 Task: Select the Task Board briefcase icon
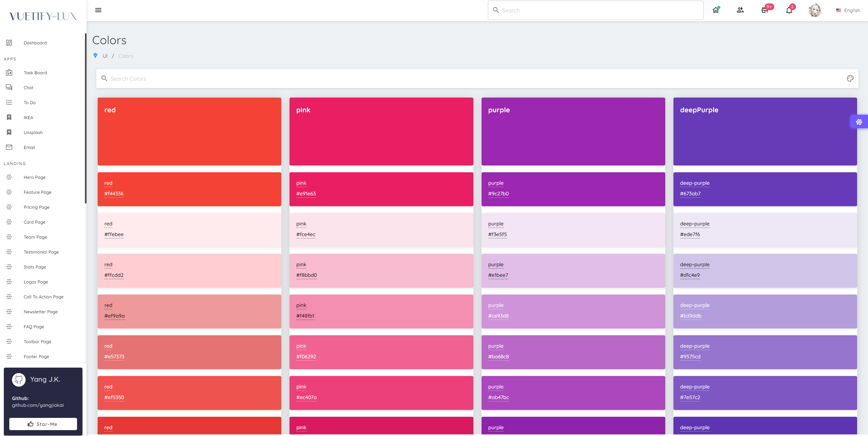coord(9,72)
